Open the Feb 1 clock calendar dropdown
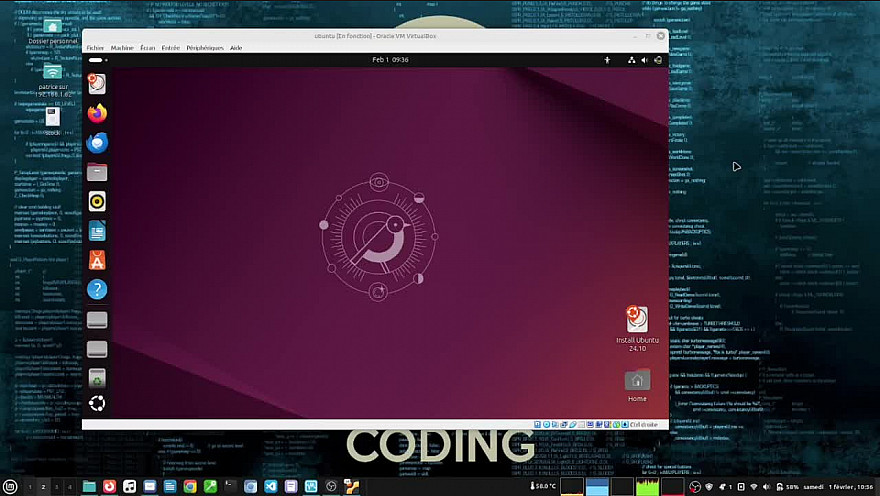Screen dimensions: 880x496 click(389, 60)
